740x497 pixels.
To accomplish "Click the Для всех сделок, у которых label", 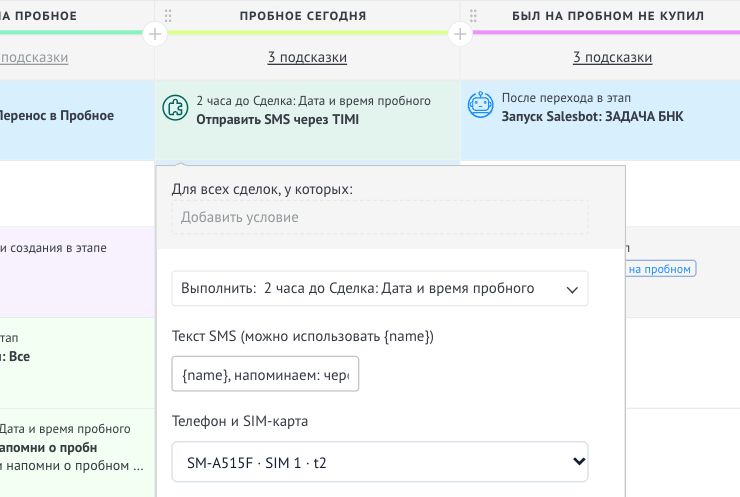I will coord(262,189).
